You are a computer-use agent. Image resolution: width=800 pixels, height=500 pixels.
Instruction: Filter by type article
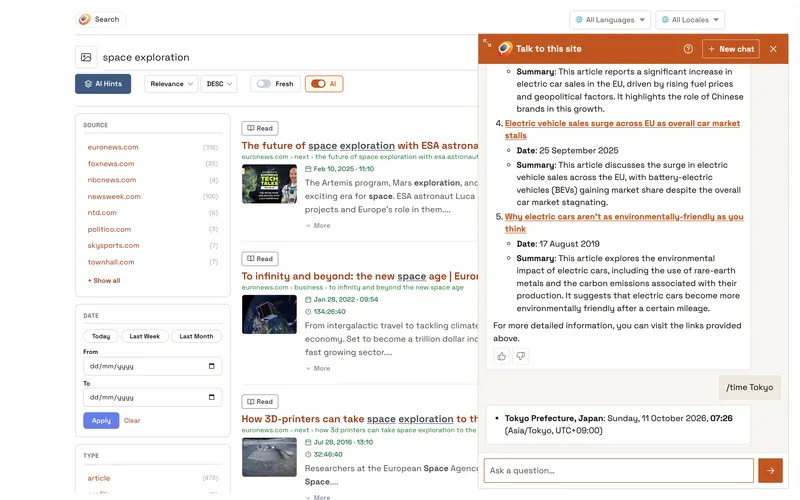point(98,478)
